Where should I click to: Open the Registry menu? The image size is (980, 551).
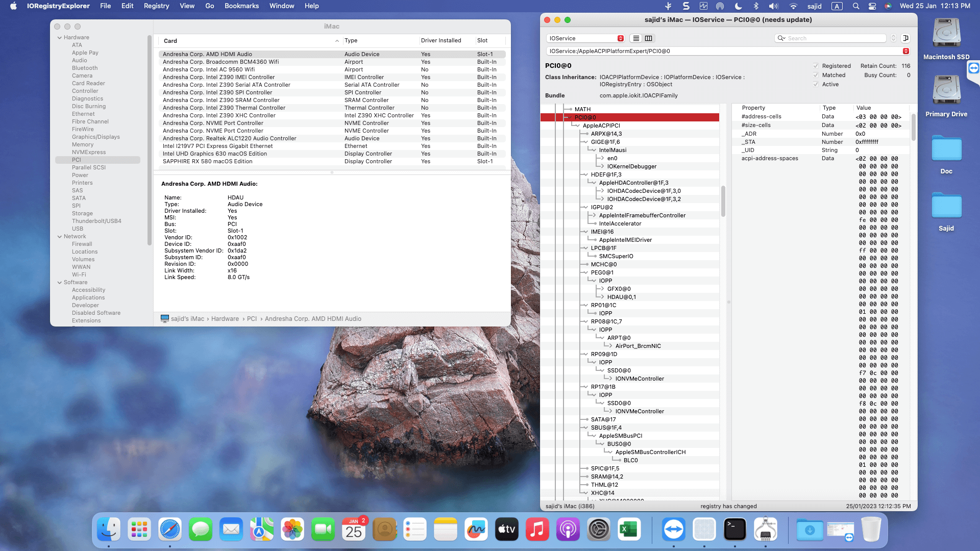pyautogui.click(x=156, y=6)
